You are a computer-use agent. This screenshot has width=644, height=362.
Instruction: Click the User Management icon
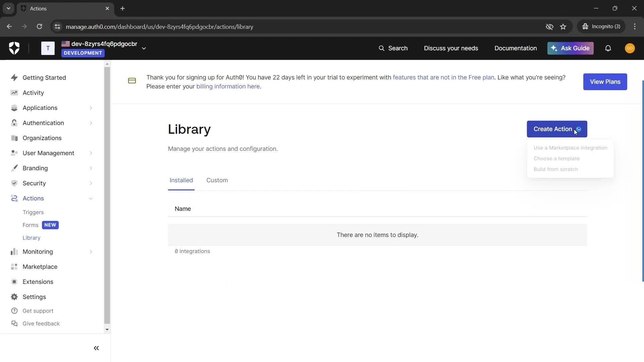tap(14, 153)
